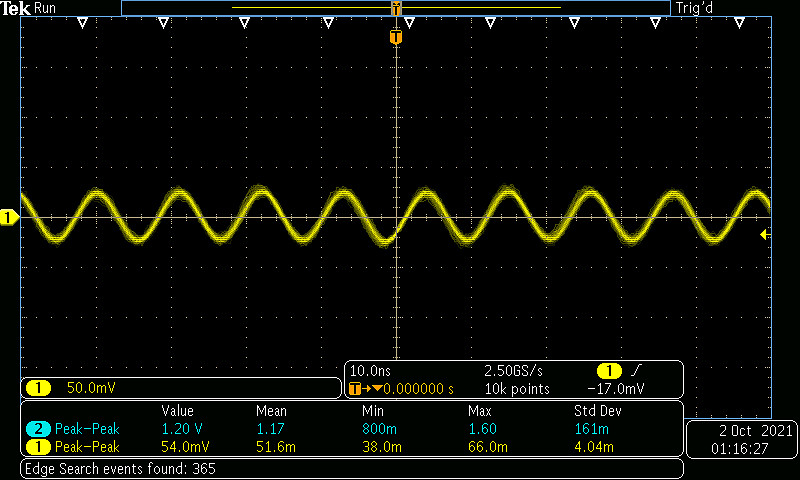The height and width of the screenshot is (480, 800).
Task: Click the 10k points record length readout
Action: pyautogui.click(x=517, y=389)
